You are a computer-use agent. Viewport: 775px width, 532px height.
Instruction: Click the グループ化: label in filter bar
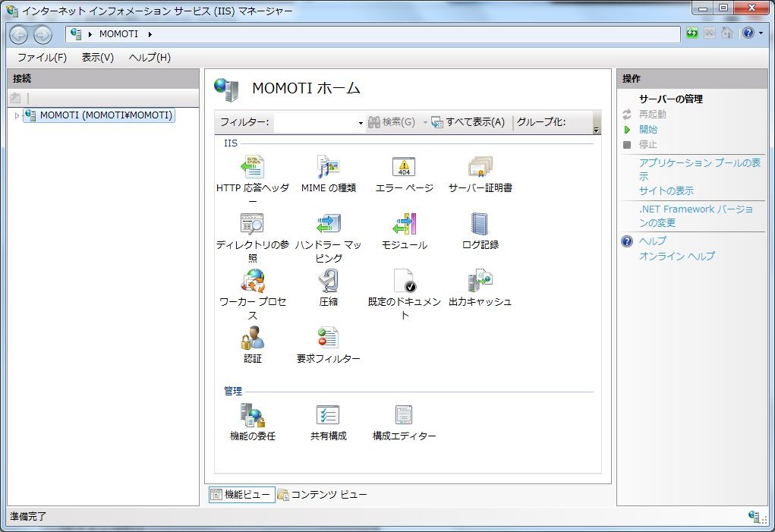(x=540, y=122)
